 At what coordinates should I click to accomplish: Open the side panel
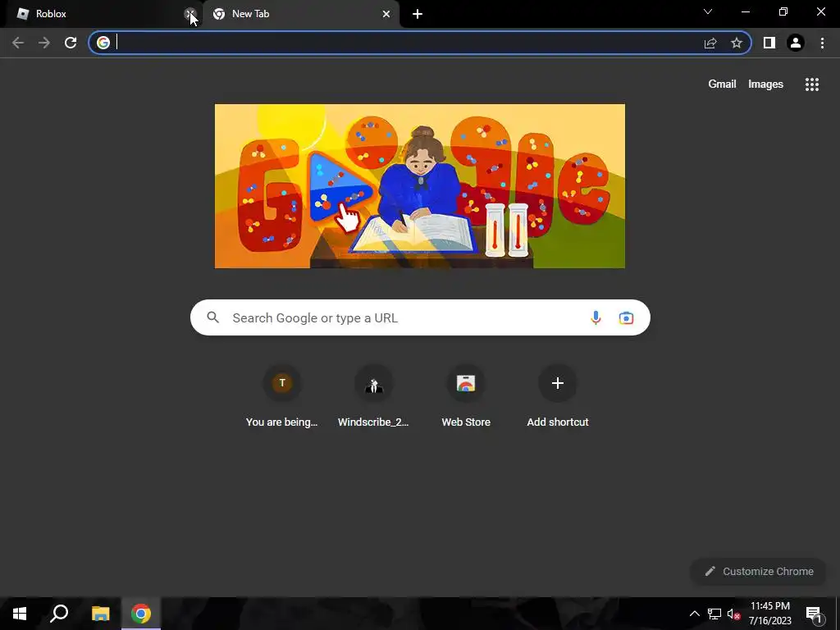pos(769,43)
